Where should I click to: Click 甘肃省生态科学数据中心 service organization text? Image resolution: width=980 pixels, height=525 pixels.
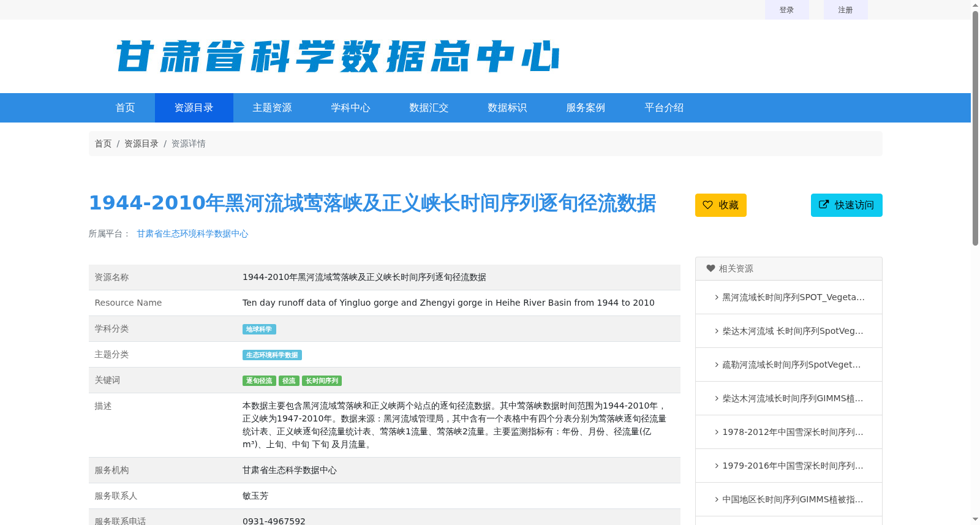290,470
